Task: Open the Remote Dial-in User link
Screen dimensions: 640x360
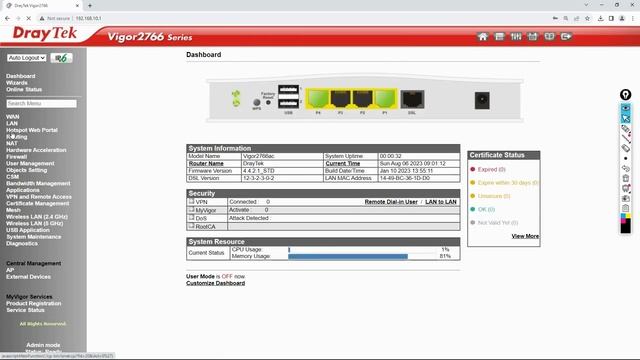Action: coord(391,202)
